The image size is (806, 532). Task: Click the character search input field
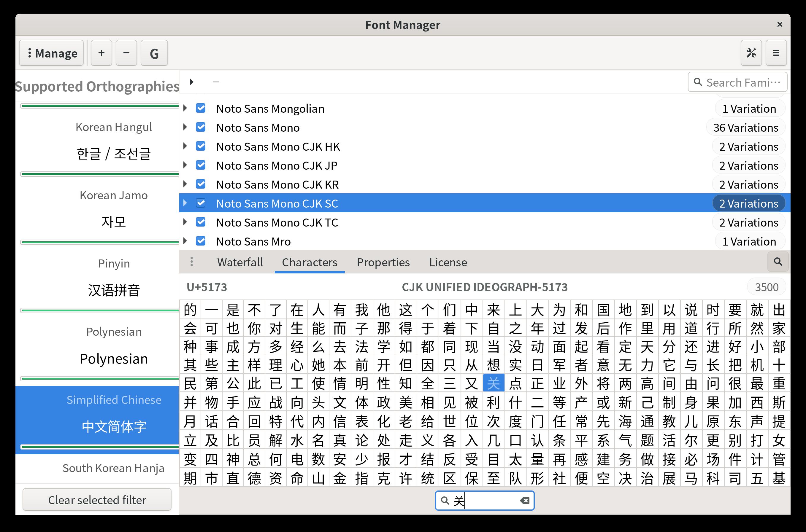(485, 501)
